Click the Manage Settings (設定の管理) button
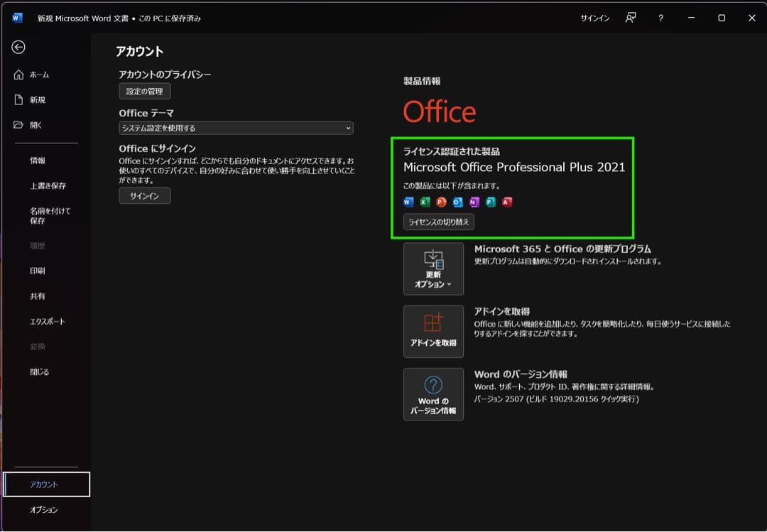Screen dimensions: 767x532 coord(145,92)
